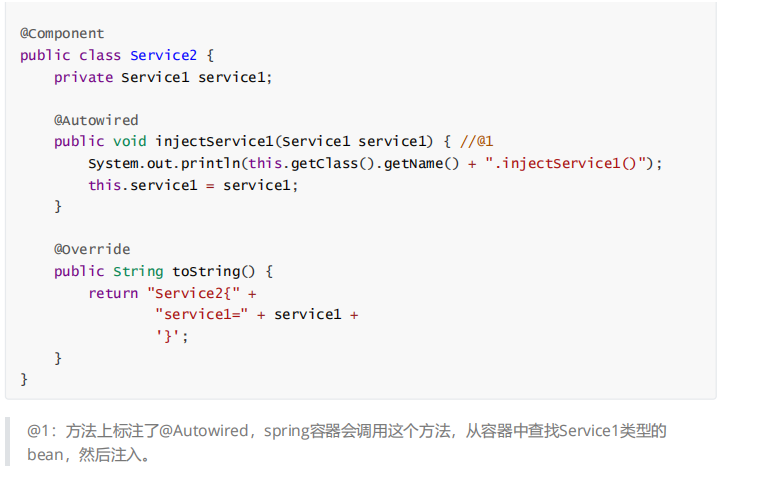The height and width of the screenshot is (480, 762).
Task: Click the Service2 class name in declaration
Action: point(163,55)
